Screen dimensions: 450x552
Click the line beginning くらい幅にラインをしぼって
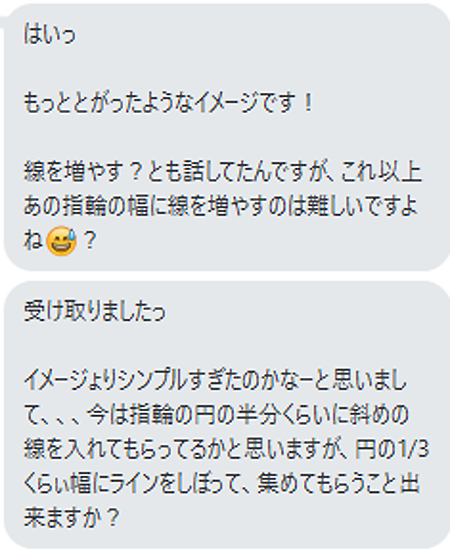pyautogui.click(x=221, y=483)
